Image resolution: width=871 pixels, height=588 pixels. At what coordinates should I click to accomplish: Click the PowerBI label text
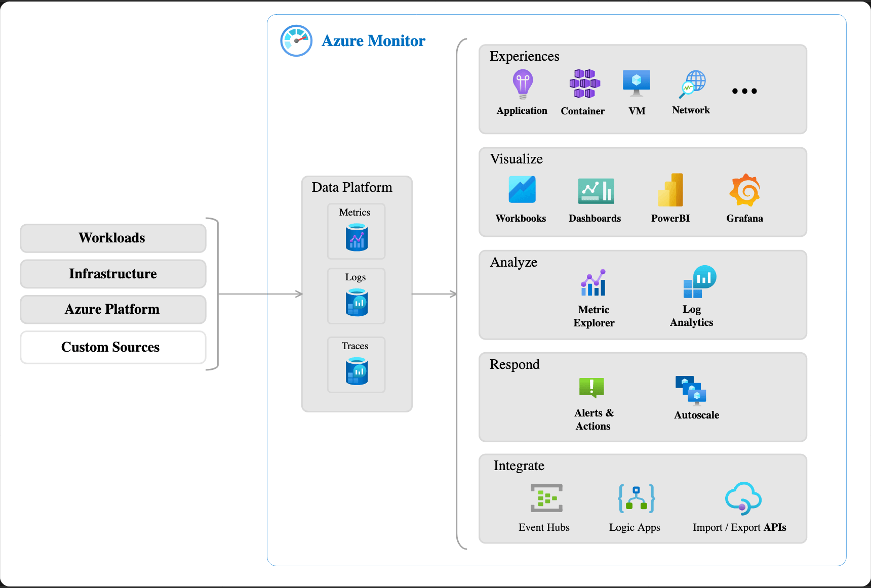(x=670, y=218)
